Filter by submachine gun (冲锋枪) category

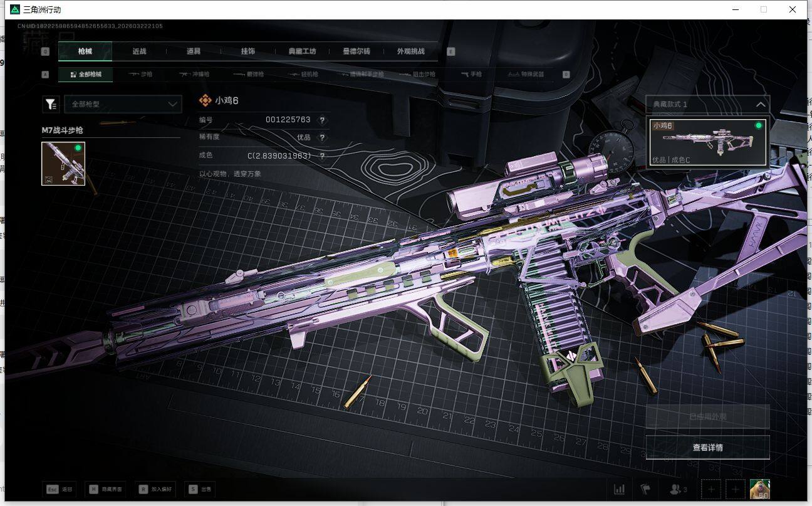(194, 74)
